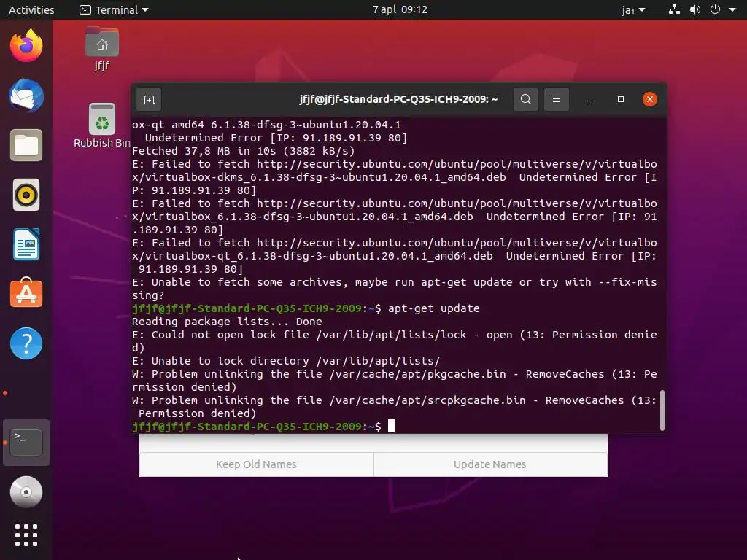The image size is (747, 560).
Task: Select the Terminal dock icon
Action: click(x=26, y=443)
